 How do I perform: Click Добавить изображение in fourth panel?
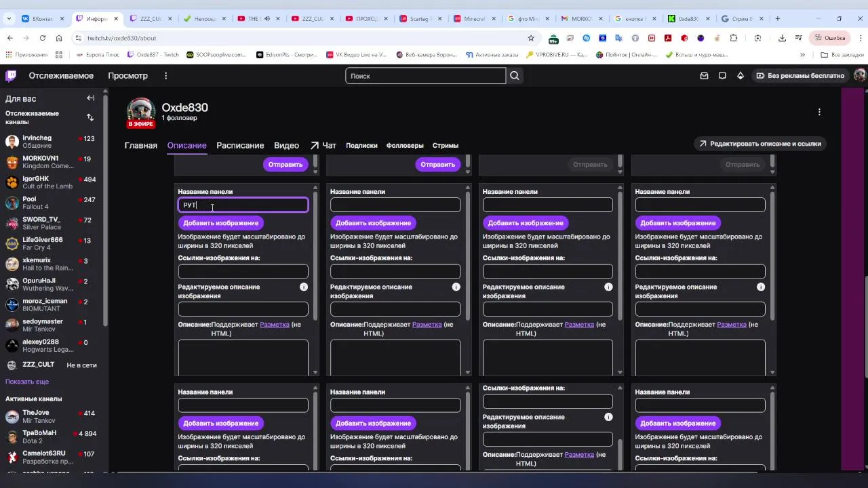[678, 223]
